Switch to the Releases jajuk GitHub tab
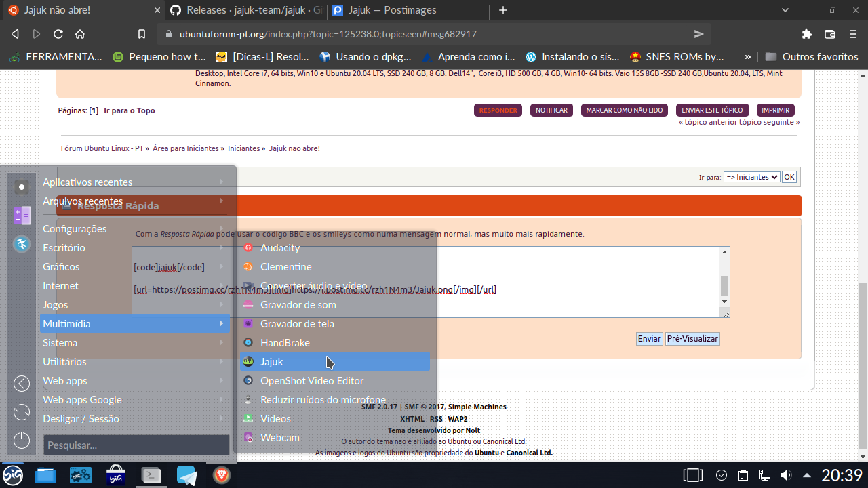Screen dimensions: 868x488 pyautogui.click(x=246, y=10)
